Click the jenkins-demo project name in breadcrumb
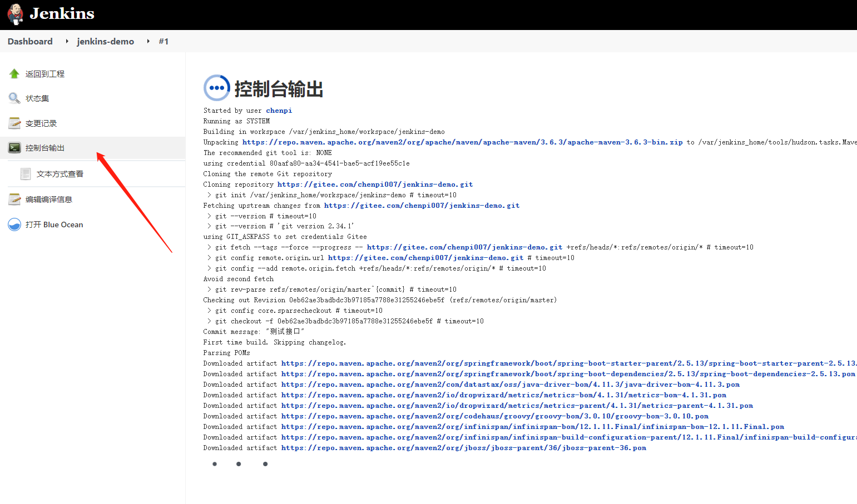Screen dimensions: 857x504 coord(106,41)
